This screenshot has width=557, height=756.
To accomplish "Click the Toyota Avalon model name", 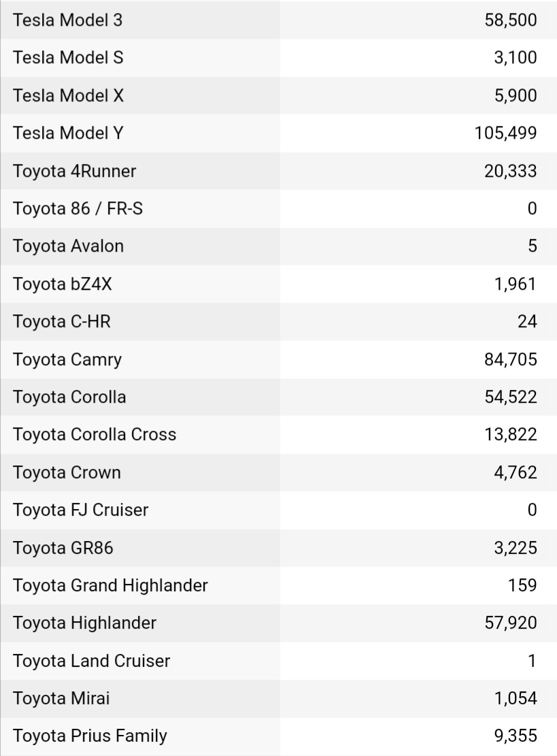I will (68, 246).
